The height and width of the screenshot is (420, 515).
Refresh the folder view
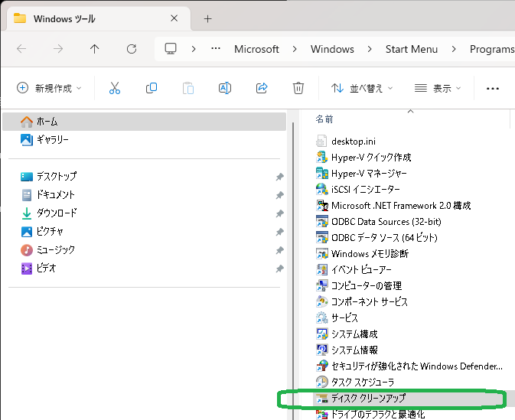(x=132, y=49)
